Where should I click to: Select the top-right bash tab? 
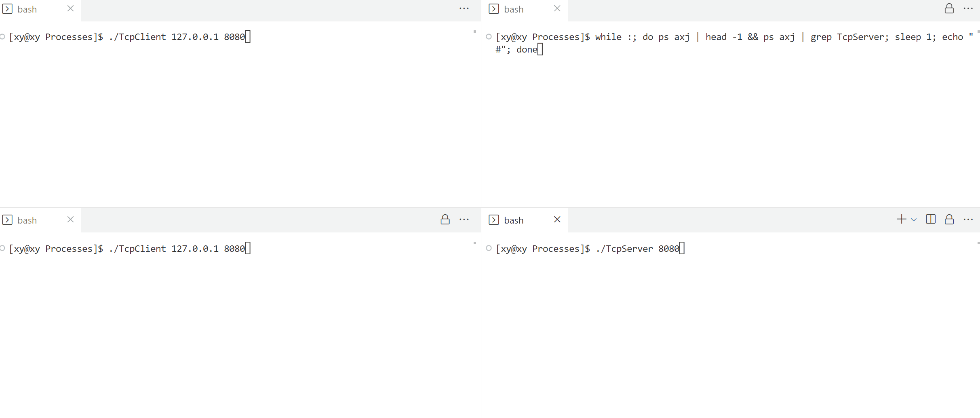(x=514, y=9)
